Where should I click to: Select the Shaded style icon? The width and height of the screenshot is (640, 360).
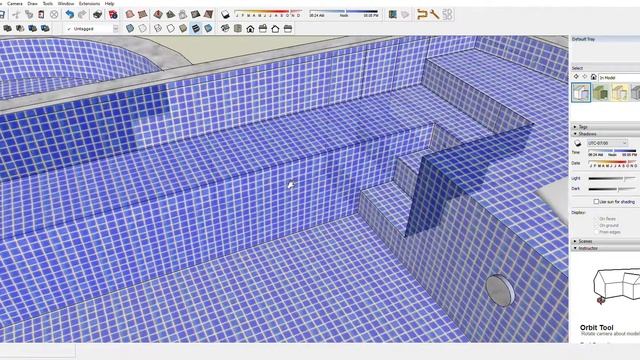(x=183, y=28)
